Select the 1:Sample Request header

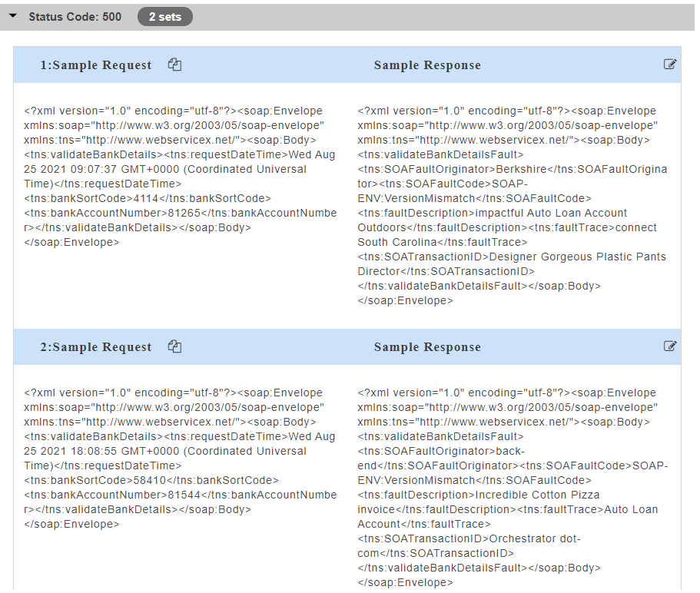pyautogui.click(x=95, y=65)
